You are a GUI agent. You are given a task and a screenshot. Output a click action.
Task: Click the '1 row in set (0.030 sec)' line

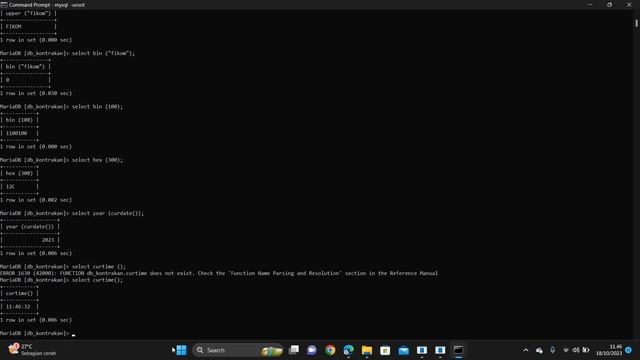click(36, 93)
